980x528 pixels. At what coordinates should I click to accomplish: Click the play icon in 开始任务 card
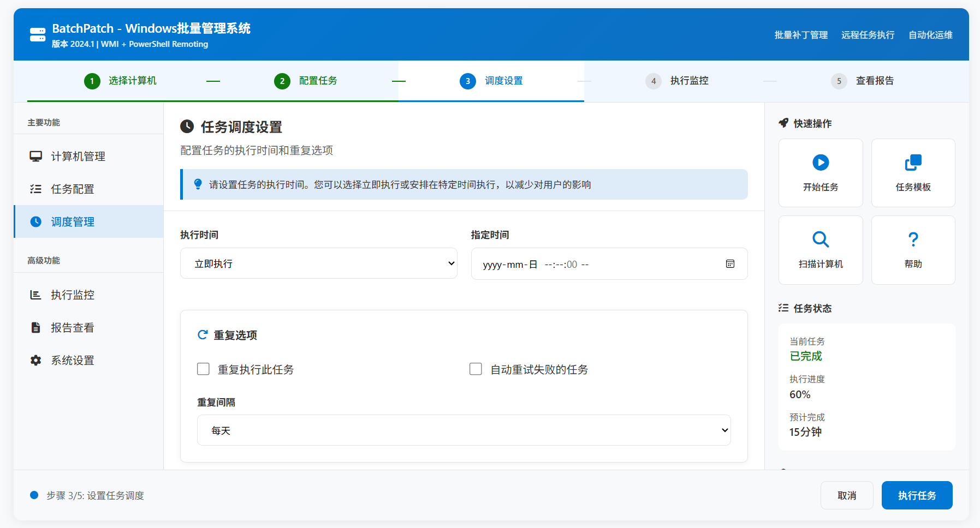point(821,163)
